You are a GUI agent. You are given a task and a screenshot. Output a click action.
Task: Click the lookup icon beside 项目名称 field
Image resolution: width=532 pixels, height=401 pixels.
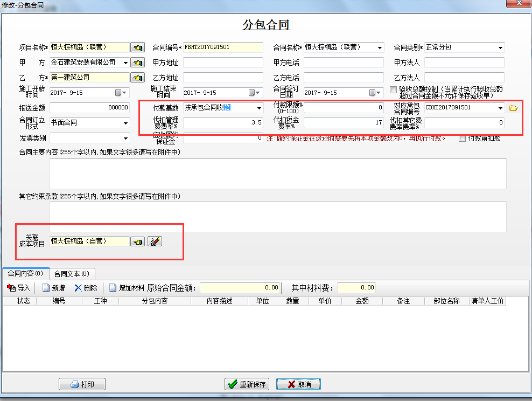click(138, 47)
